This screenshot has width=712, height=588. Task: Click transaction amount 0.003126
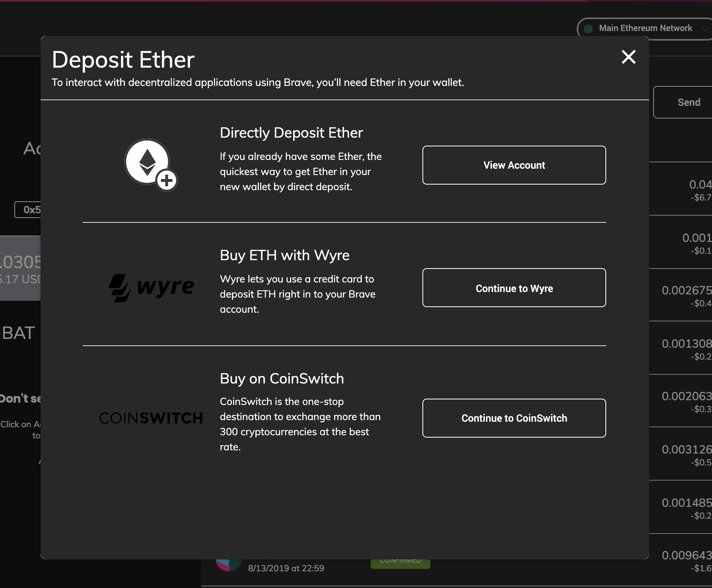click(687, 450)
